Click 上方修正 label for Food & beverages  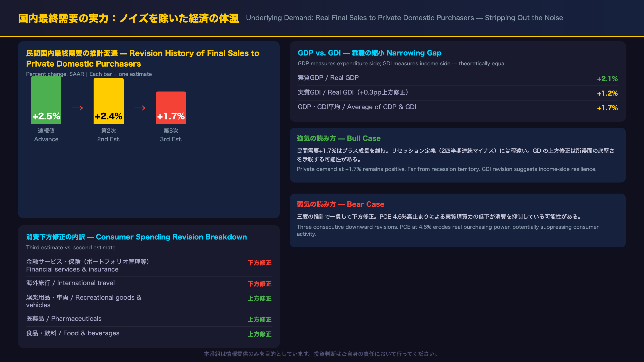[260, 334]
